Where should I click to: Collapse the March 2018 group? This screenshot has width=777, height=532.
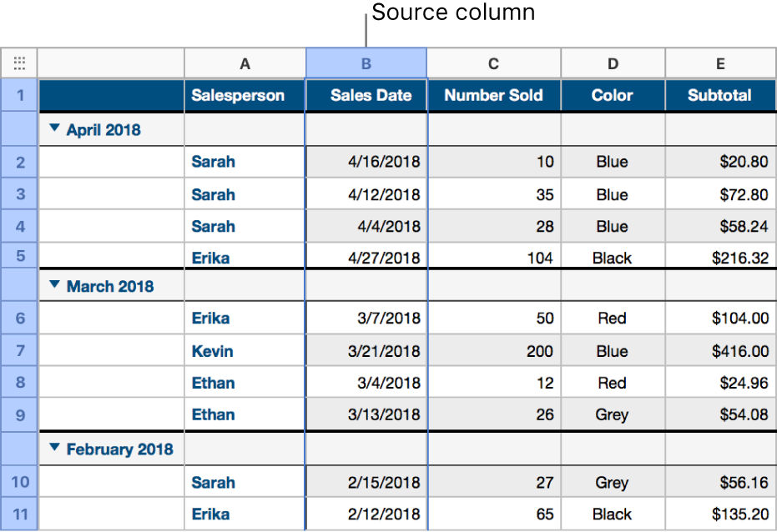[55, 285]
